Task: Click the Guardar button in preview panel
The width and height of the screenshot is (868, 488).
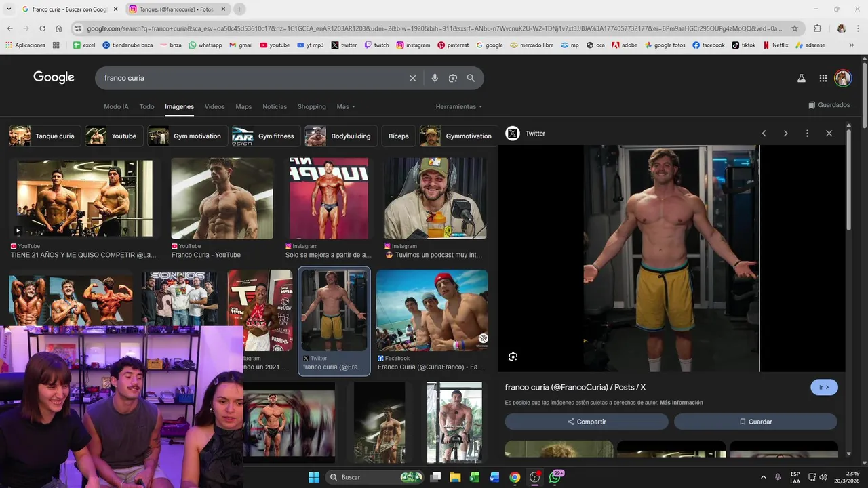Action: pos(755,422)
